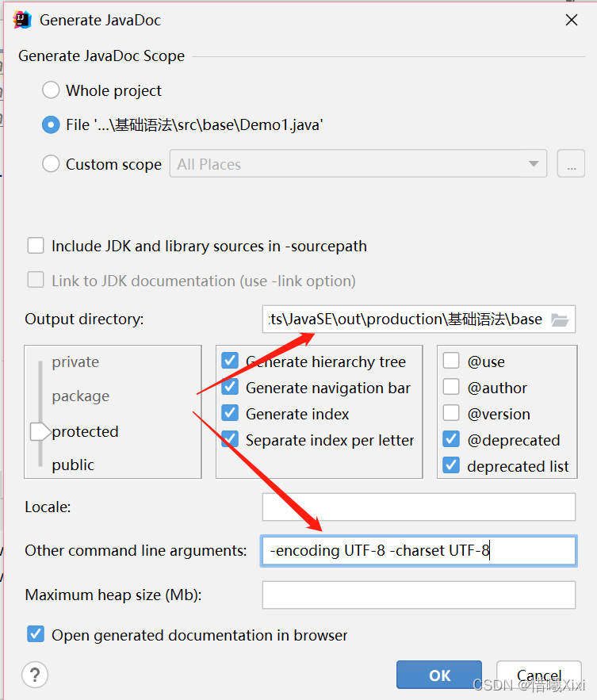The image size is (597, 700).
Task: Select the Custom scope radio option
Action: (51, 164)
